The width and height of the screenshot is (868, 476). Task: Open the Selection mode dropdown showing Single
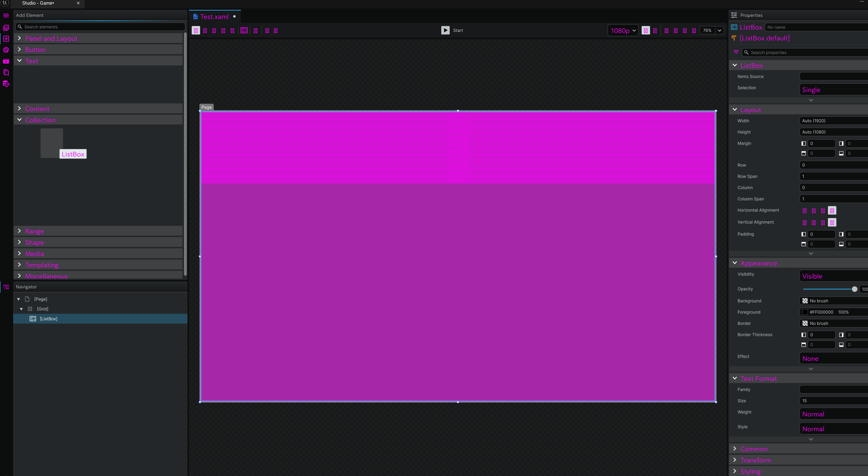834,90
